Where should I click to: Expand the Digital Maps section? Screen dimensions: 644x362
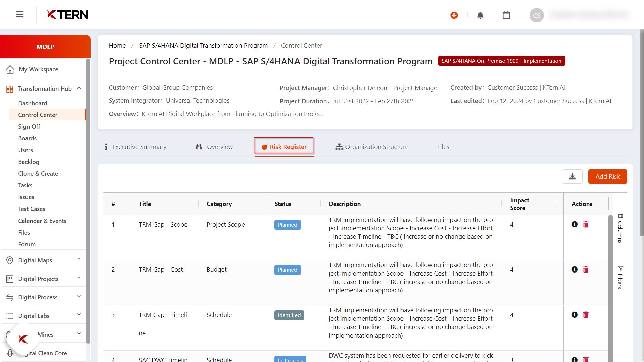click(79, 259)
